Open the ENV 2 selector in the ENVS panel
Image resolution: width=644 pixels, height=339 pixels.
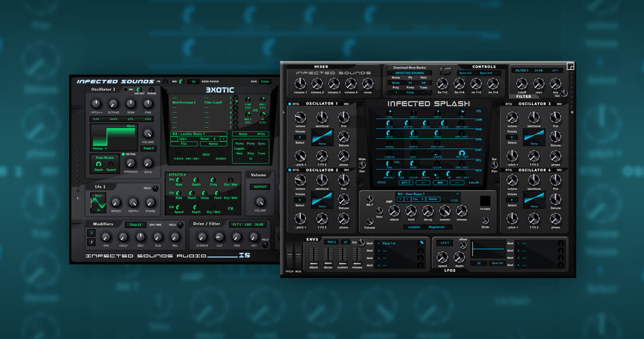tap(331, 243)
